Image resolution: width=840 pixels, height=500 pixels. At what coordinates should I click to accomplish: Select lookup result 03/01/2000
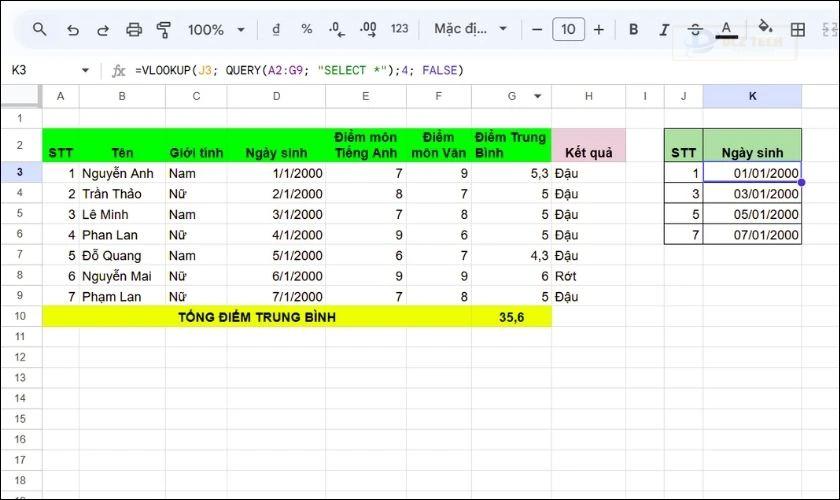752,193
